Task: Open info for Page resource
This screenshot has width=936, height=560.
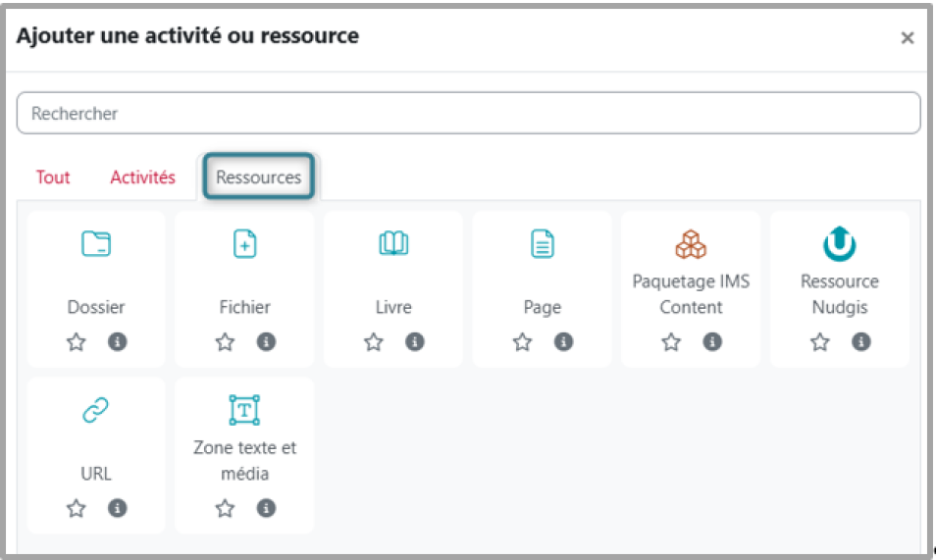Action: (x=563, y=342)
